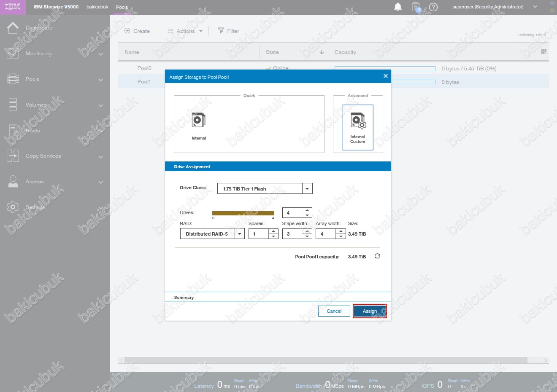This screenshot has width=557, height=392.
Task: Click the Cancel button
Action: [334, 311]
